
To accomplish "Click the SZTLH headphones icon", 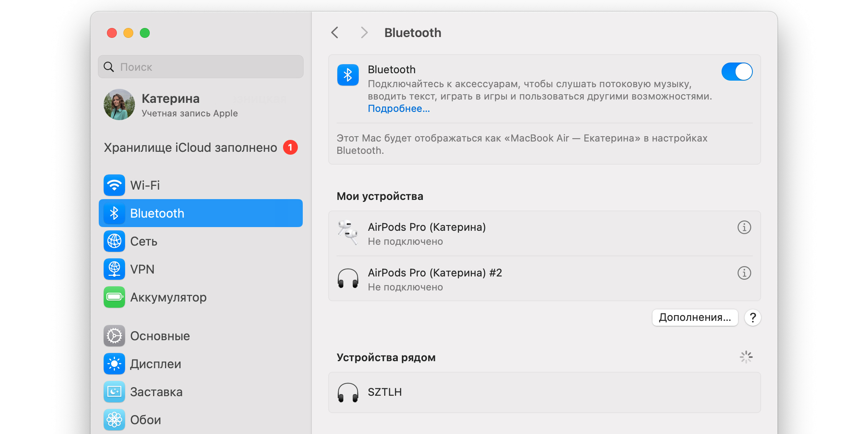I will click(x=348, y=392).
